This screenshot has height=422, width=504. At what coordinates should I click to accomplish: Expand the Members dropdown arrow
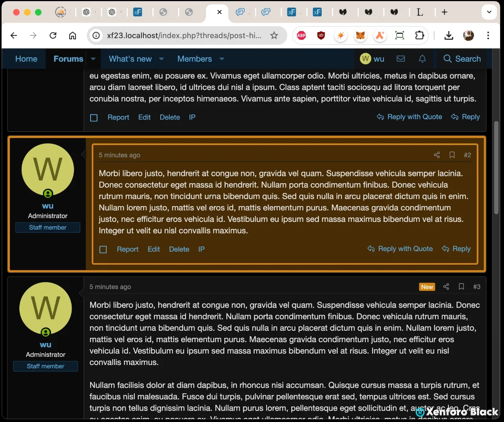click(x=222, y=59)
